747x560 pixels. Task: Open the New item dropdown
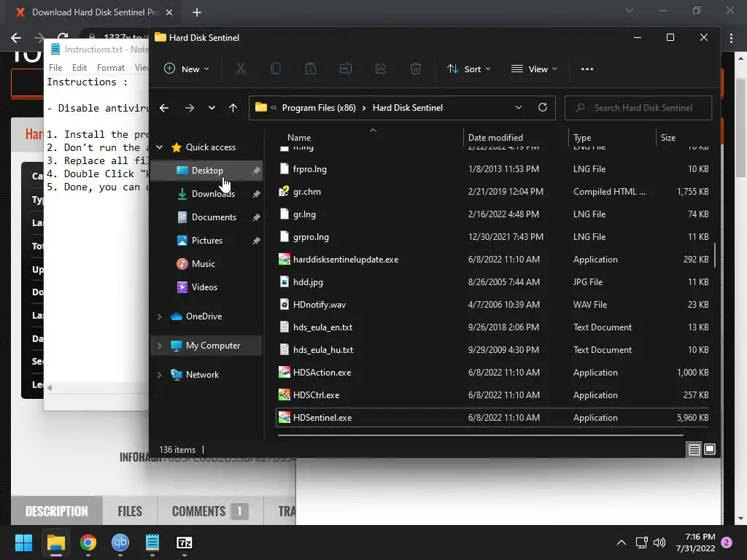186,69
